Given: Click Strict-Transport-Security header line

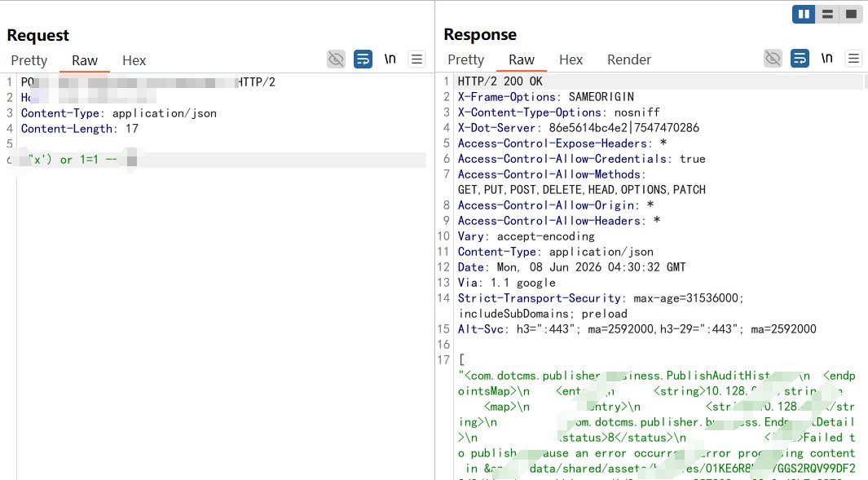Looking at the screenshot, I should click(601, 298).
